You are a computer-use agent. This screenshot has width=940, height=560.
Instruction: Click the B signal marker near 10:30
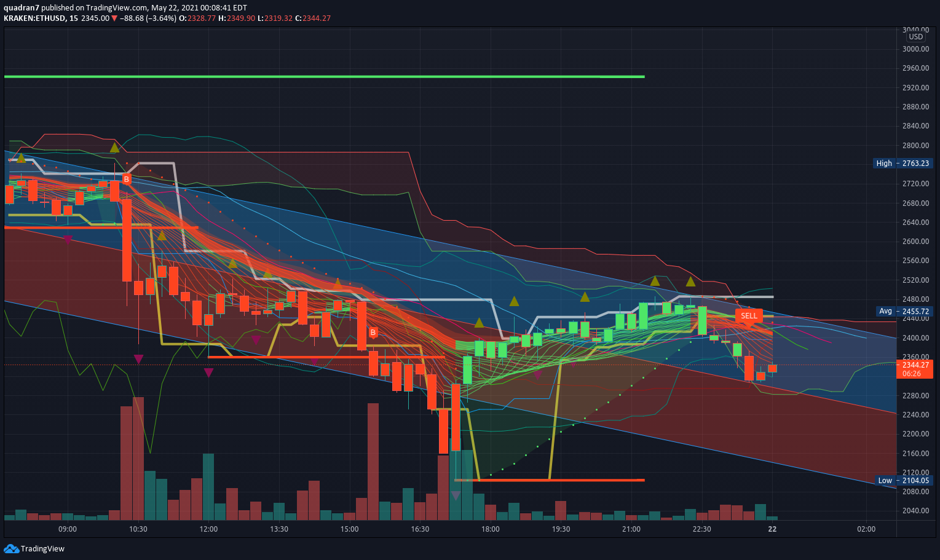(126, 179)
